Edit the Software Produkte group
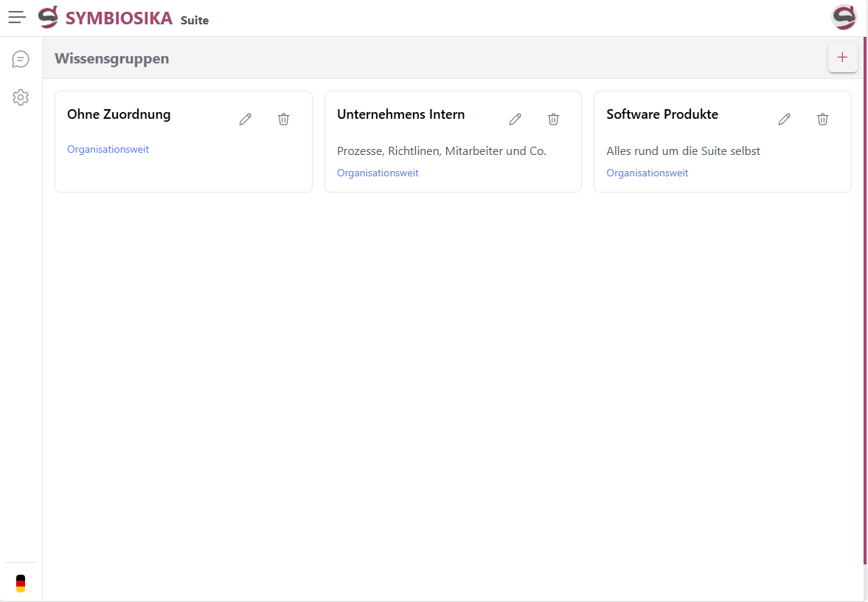Viewport: 868px width, 602px height. pyautogui.click(x=785, y=119)
